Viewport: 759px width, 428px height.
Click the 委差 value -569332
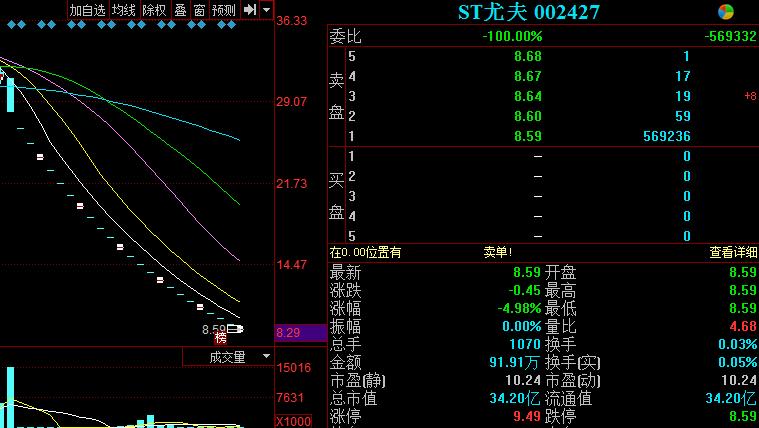point(730,36)
